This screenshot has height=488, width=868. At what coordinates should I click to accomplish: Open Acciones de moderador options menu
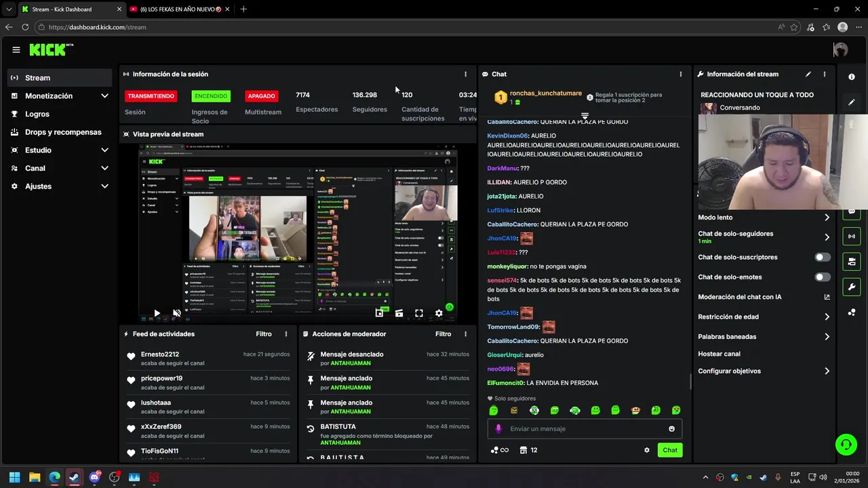(x=465, y=334)
